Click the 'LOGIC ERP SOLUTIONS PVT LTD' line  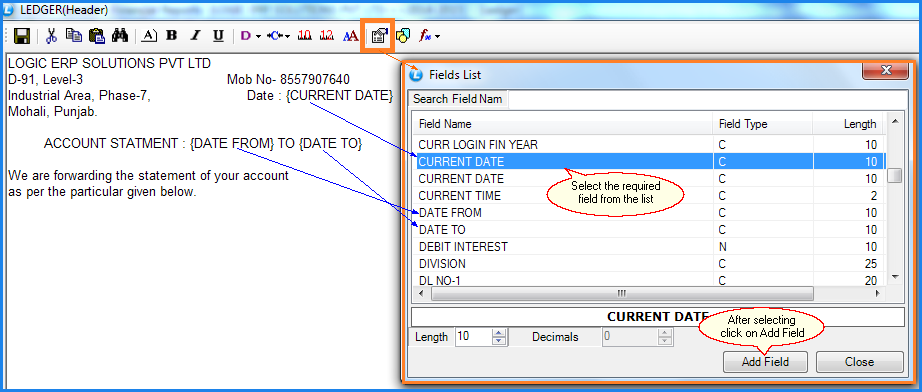tap(109, 63)
